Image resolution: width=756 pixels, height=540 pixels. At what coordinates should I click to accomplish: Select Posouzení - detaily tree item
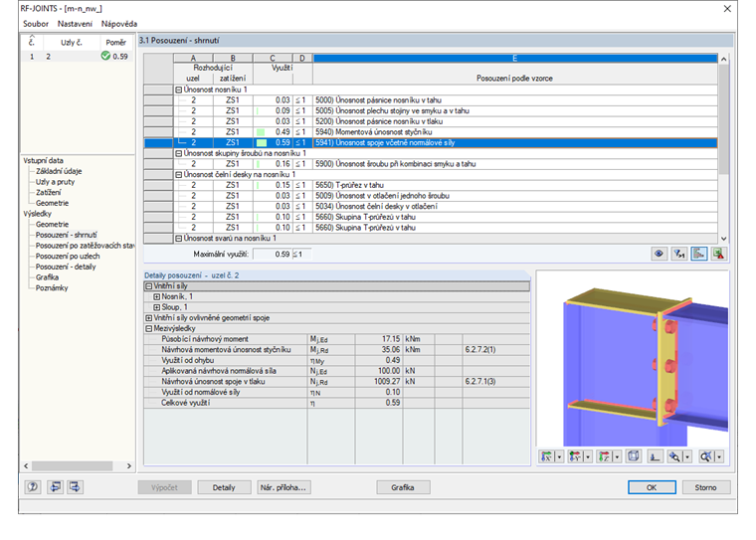[66, 267]
